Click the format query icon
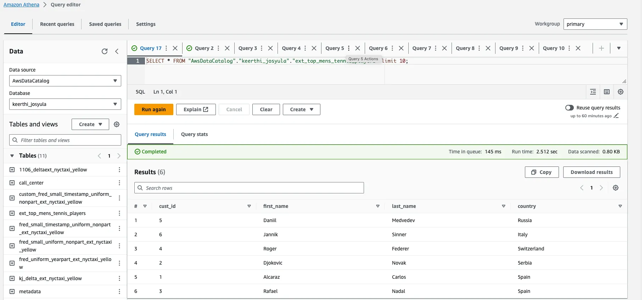644x300 pixels. (593, 92)
